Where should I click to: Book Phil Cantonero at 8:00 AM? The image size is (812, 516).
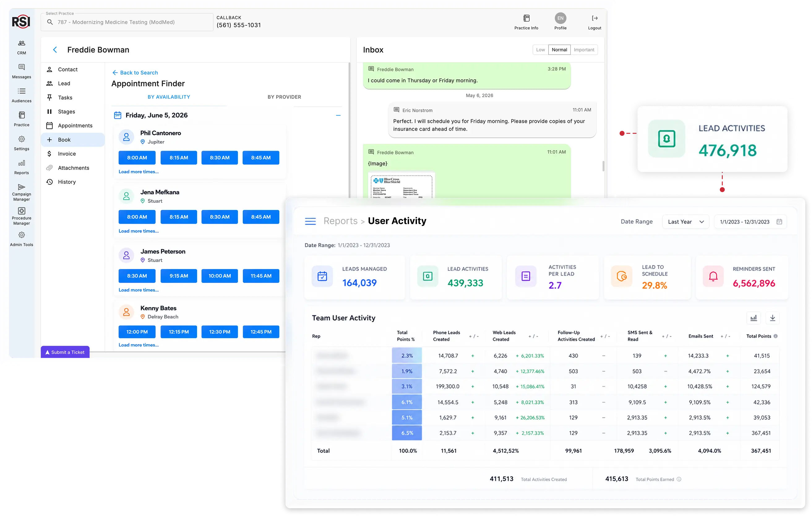pos(137,158)
